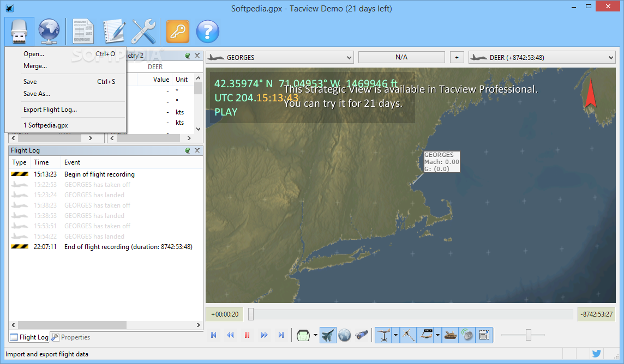624x364 pixels.
Task: Click the notepad with pen icon
Action: click(114, 32)
